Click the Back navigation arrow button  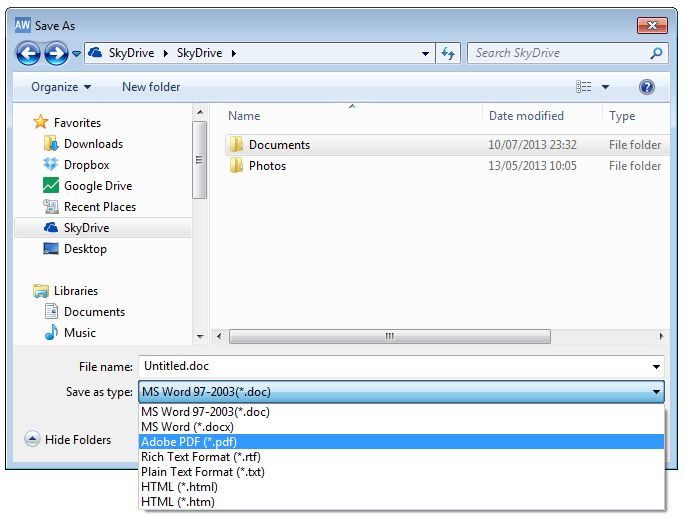click(x=30, y=53)
